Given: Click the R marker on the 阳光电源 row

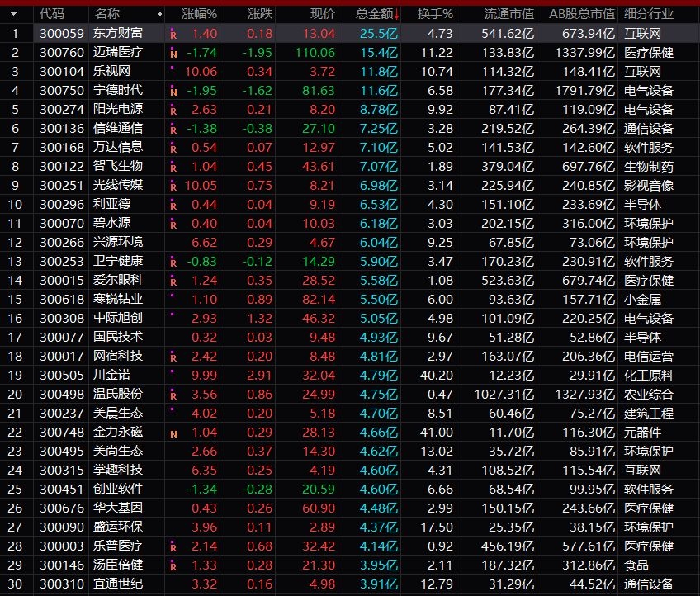Looking at the screenshot, I should coord(173,111).
